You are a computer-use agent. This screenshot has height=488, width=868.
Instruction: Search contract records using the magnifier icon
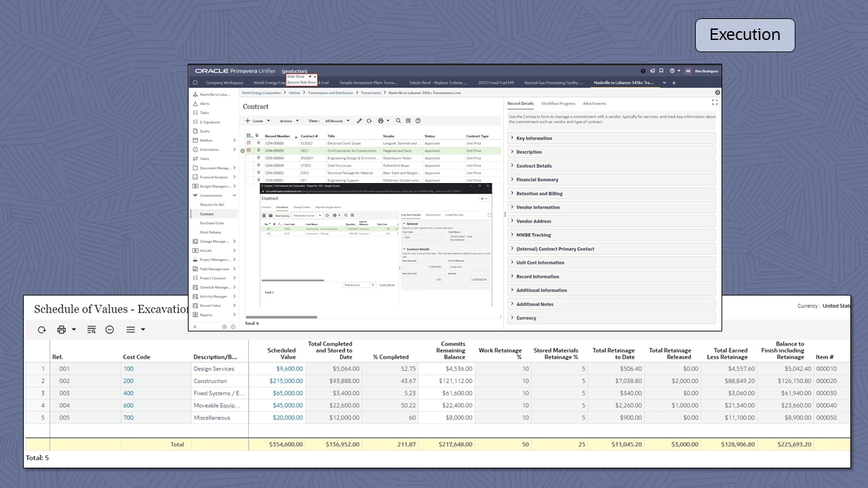398,121
